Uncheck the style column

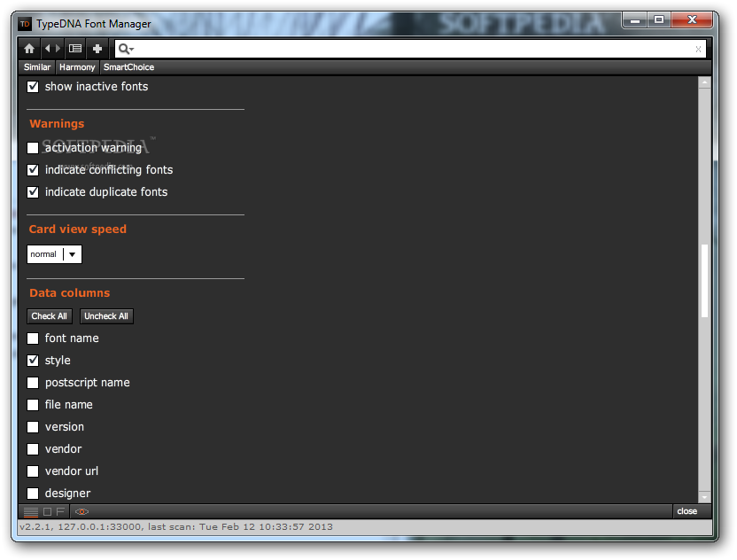point(33,360)
